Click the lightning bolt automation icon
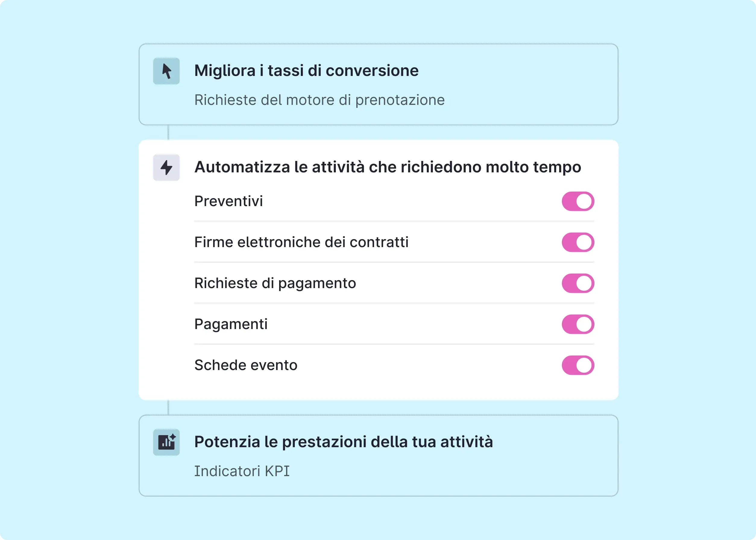This screenshot has height=540, width=756. point(166,168)
